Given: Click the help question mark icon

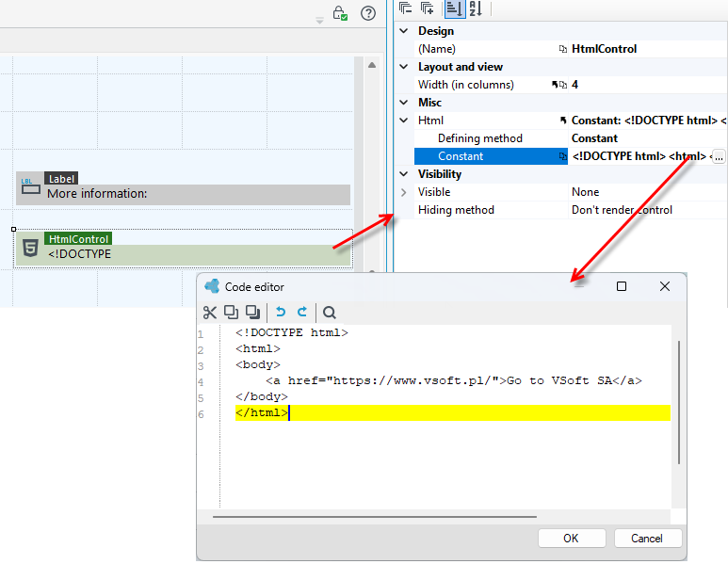Looking at the screenshot, I should pos(368,13).
